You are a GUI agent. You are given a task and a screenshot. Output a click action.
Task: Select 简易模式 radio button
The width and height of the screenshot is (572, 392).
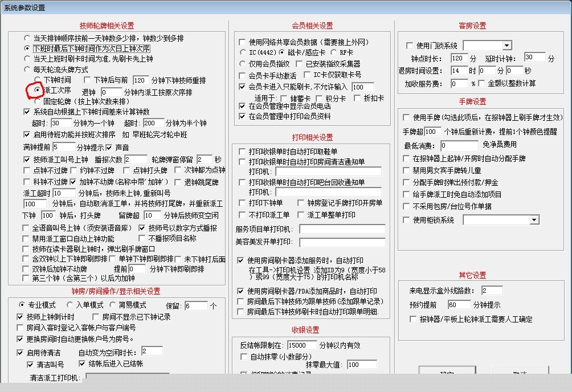(112, 305)
